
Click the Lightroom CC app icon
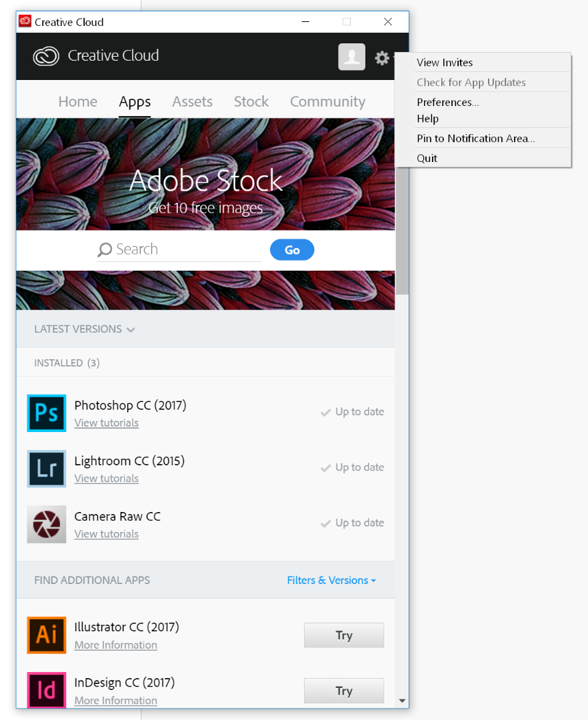point(47,469)
